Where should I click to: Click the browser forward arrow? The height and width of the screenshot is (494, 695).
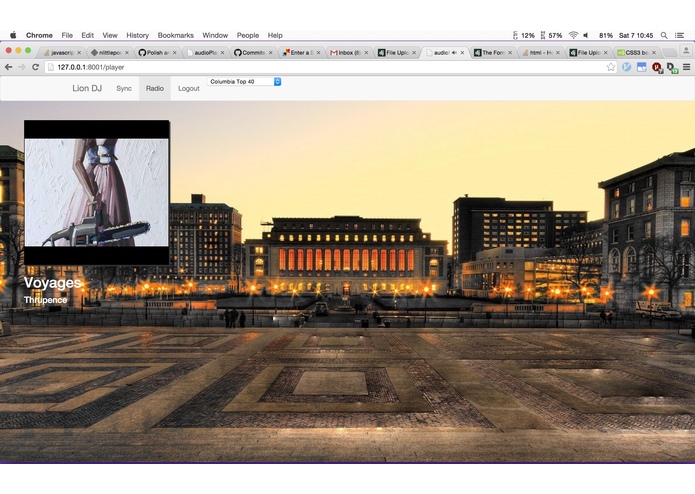click(22, 67)
